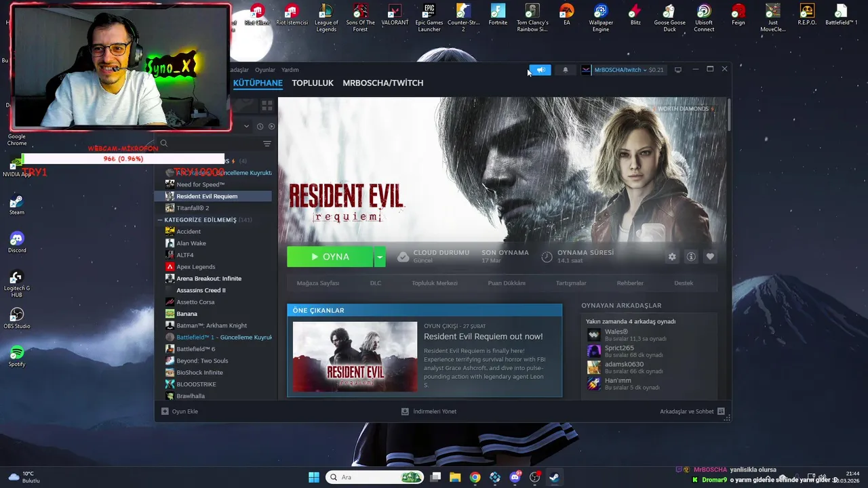Select Battlefield™ 6 in the game list
This screenshot has width=868, height=488.
coord(195,349)
